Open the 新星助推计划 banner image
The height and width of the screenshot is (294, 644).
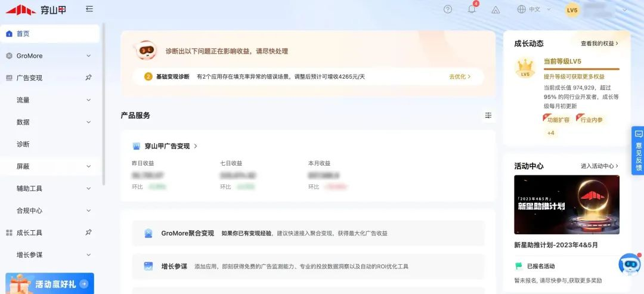click(567, 205)
